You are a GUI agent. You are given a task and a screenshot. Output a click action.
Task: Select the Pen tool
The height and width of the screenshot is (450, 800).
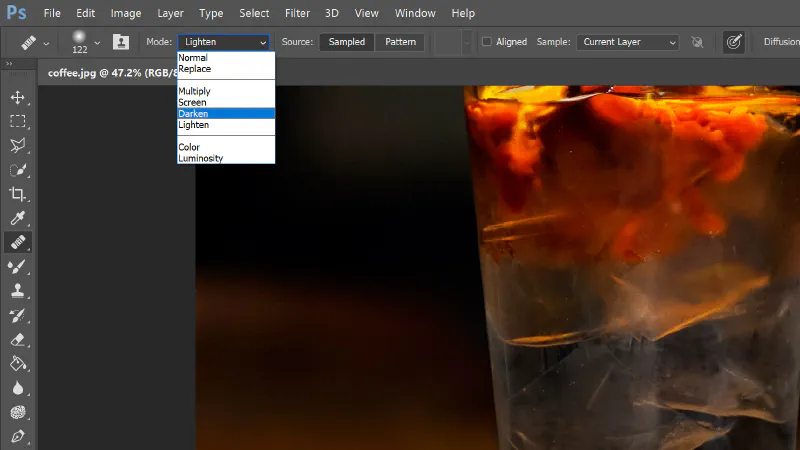17,437
